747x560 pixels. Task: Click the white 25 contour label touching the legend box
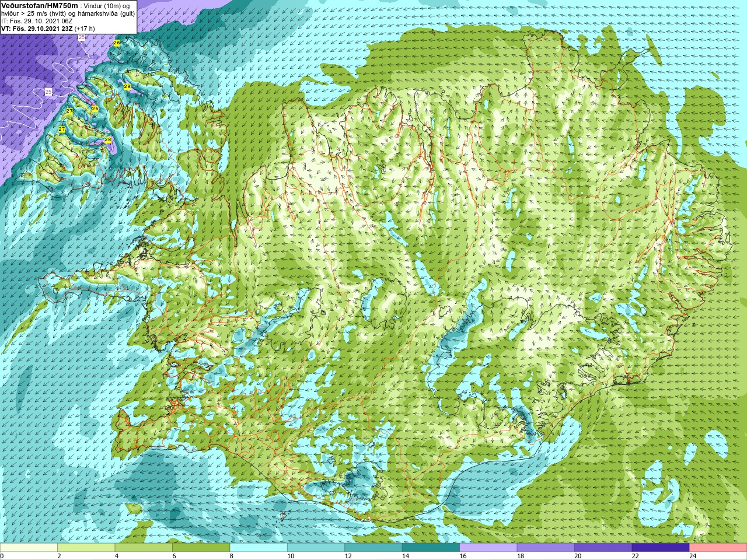coord(82,37)
